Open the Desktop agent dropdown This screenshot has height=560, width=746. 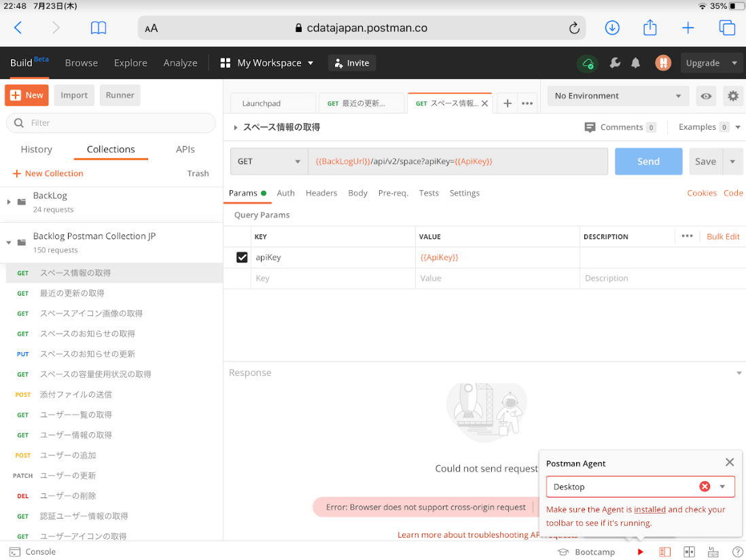pyautogui.click(x=722, y=486)
